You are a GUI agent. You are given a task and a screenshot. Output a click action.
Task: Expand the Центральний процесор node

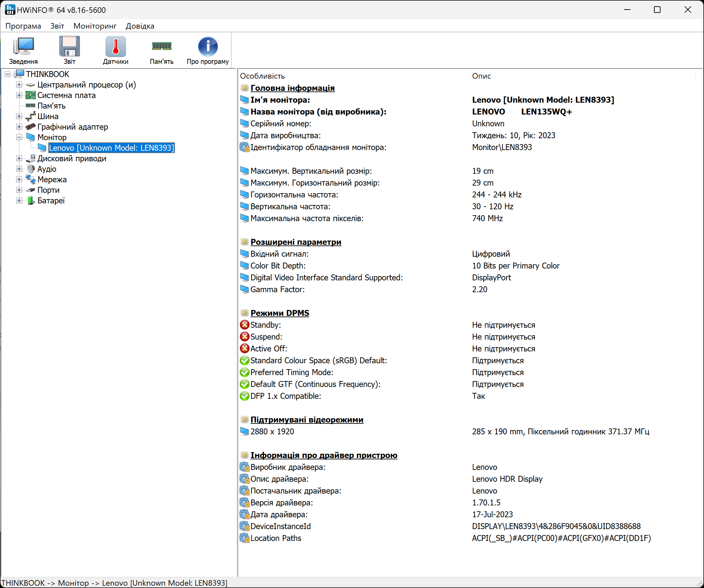tap(19, 85)
